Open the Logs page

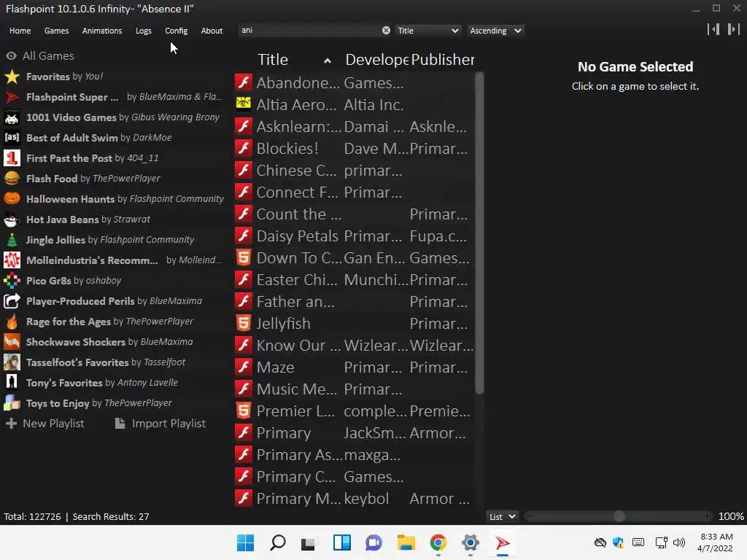click(144, 31)
